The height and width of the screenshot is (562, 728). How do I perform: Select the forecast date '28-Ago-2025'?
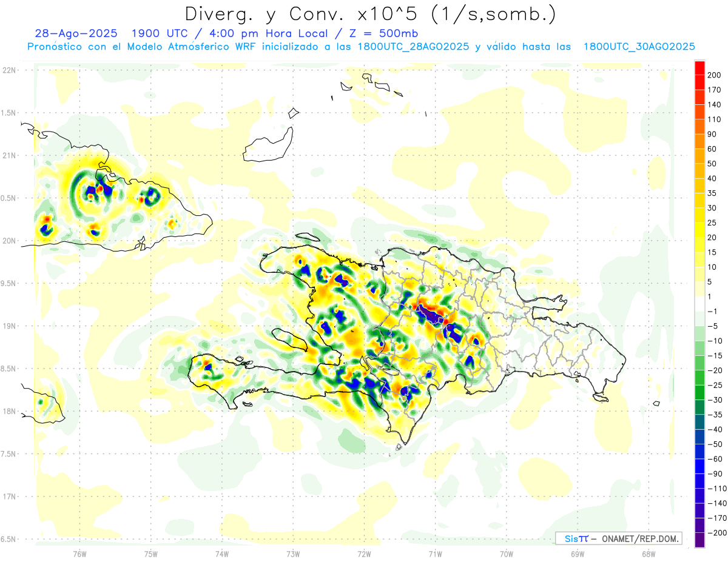tap(75, 33)
